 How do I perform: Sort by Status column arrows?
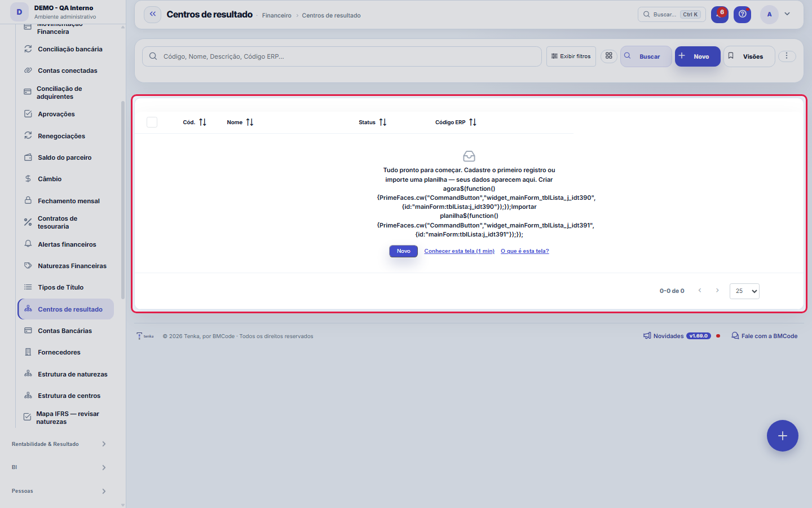click(x=383, y=122)
